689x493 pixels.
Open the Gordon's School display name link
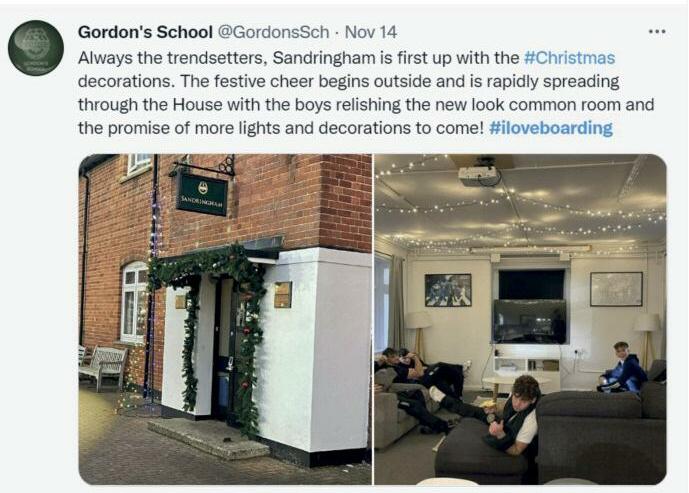[145, 32]
